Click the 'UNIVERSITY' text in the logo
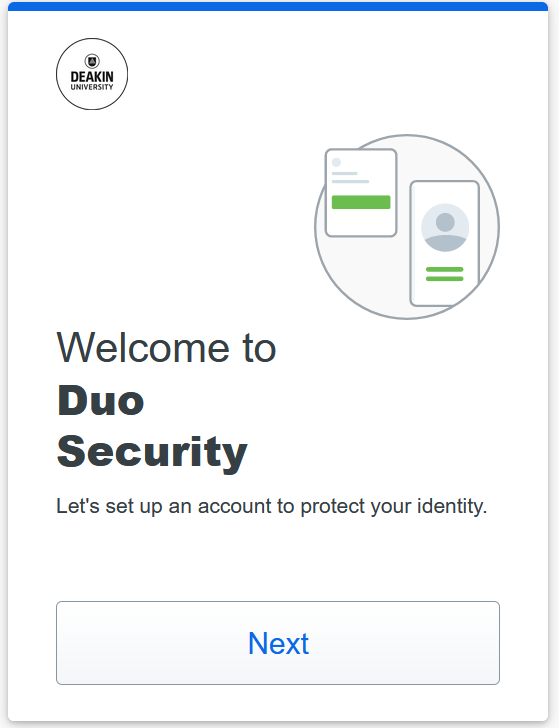The height and width of the screenshot is (728, 559). [x=92, y=87]
